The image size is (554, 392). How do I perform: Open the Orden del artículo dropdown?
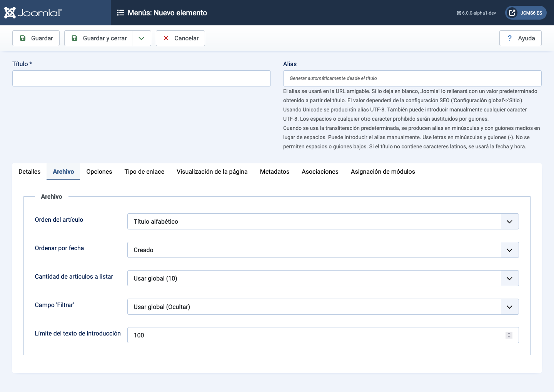point(323,221)
